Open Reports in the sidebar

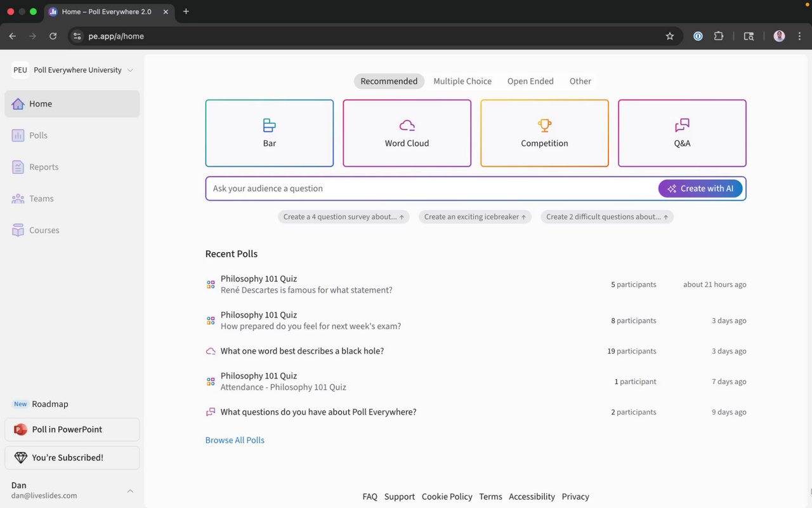[72, 167]
